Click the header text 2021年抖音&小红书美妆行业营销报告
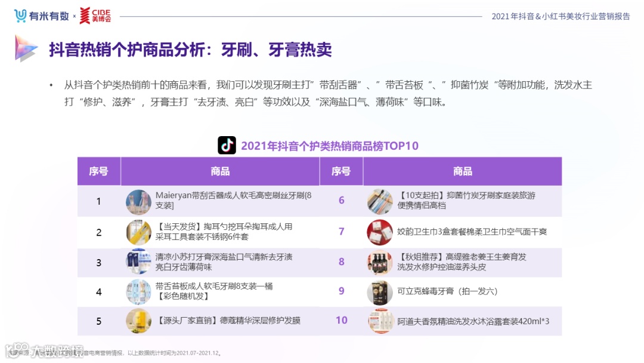This screenshot has width=644, height=363. coord(561,17)
